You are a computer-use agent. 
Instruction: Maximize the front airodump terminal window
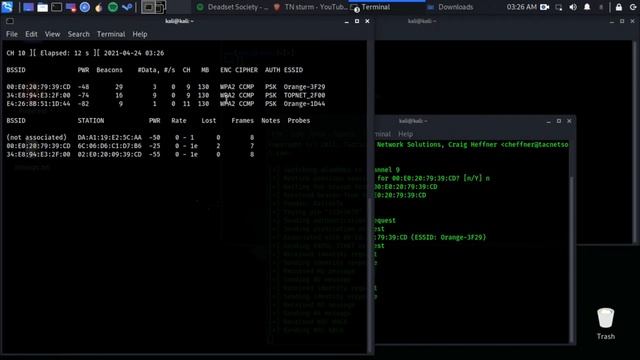tap(357, 21)
